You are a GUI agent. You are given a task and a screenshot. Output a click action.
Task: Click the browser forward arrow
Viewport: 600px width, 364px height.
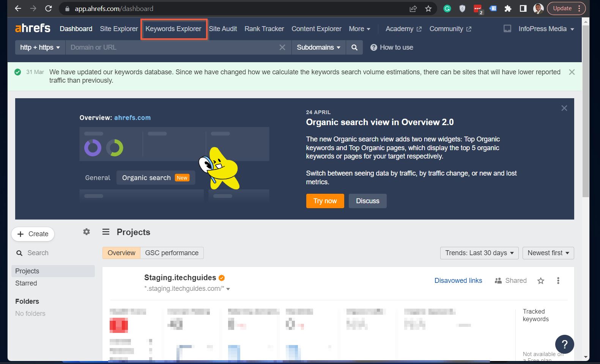click(33, 8)
